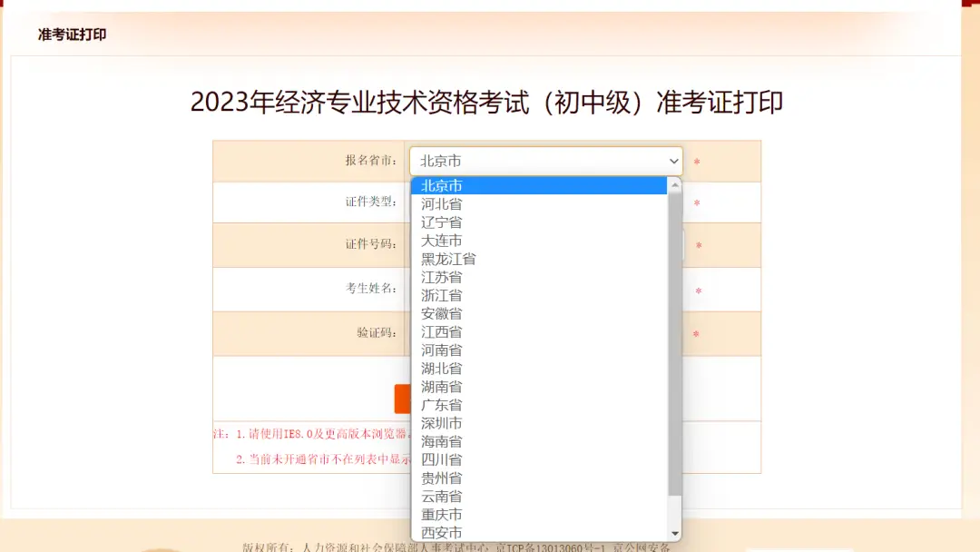980x552 pixels.
Task: Select 重庆市 near the list bottom
Action: click(442, 514)
